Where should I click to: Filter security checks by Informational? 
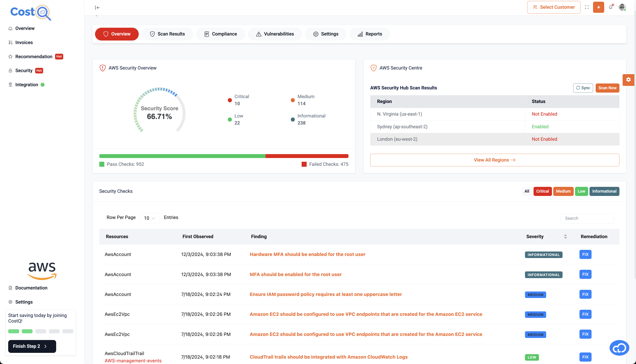(x=604, y=191)
